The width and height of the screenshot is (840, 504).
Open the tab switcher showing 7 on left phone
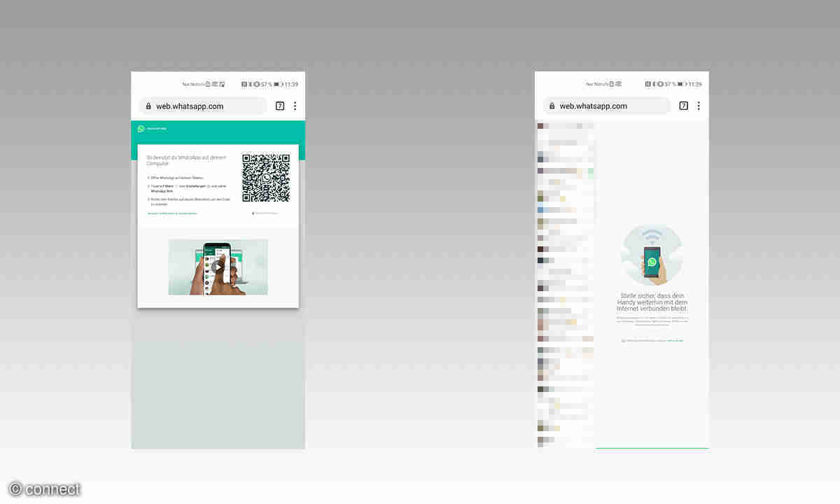click(x=280, y=106)
